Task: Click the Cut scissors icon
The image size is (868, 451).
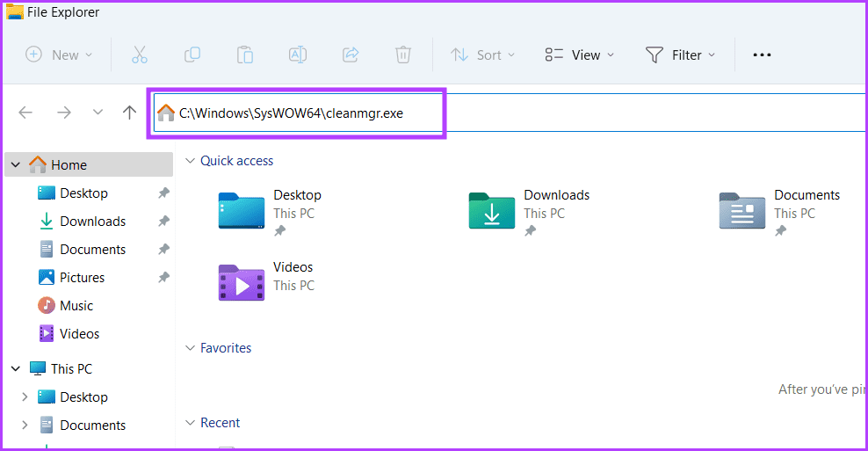Action: (x=140, y=55)
